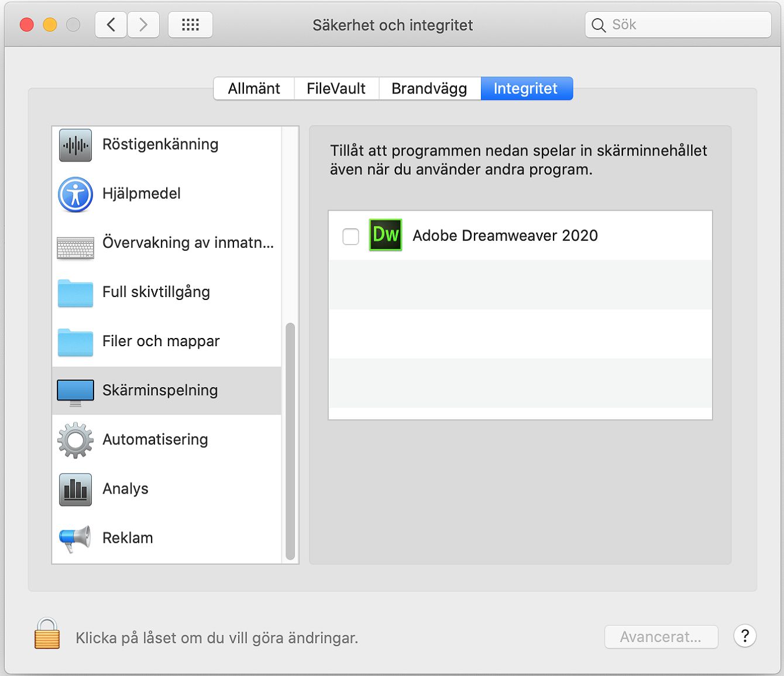Select Reklam in the list
The height and width of the screenshot is (676, 784).
(167, 538)
